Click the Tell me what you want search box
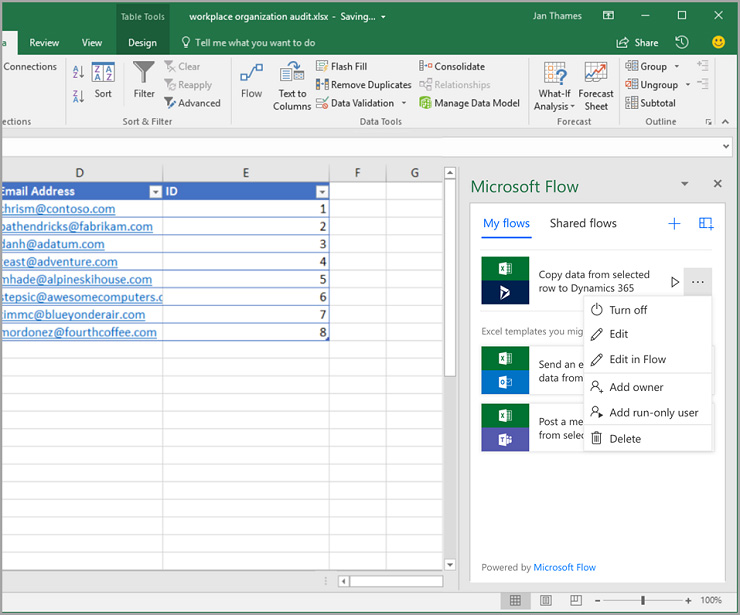Image resolution: width=740 pixels, height=615 pixels. (x=248, y=42)
